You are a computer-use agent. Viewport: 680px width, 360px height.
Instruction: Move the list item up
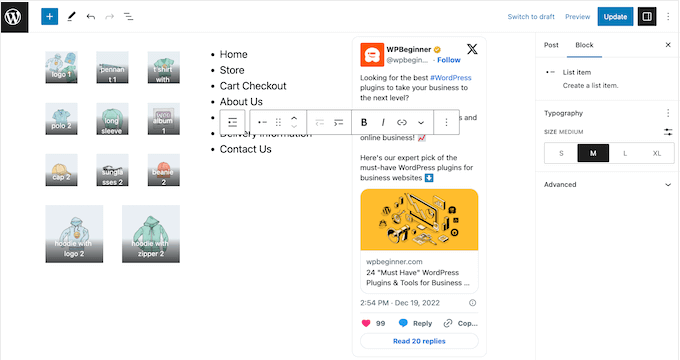tap(294, 118)
